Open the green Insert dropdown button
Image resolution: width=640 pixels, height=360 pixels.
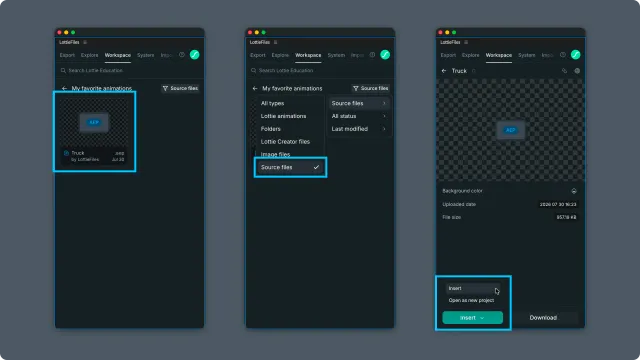pyautogui.click(x=472, y=318)
